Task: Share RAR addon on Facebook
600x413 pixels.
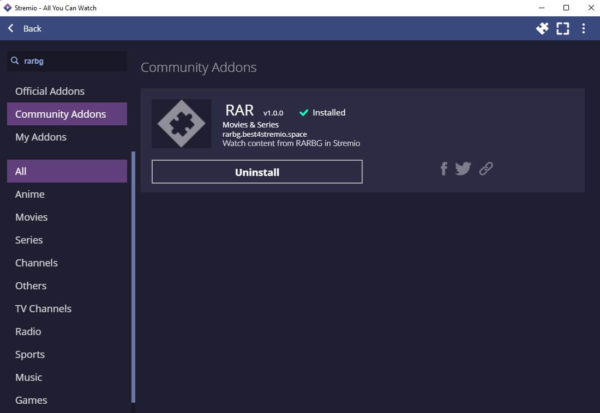Action: pos(443,168)
